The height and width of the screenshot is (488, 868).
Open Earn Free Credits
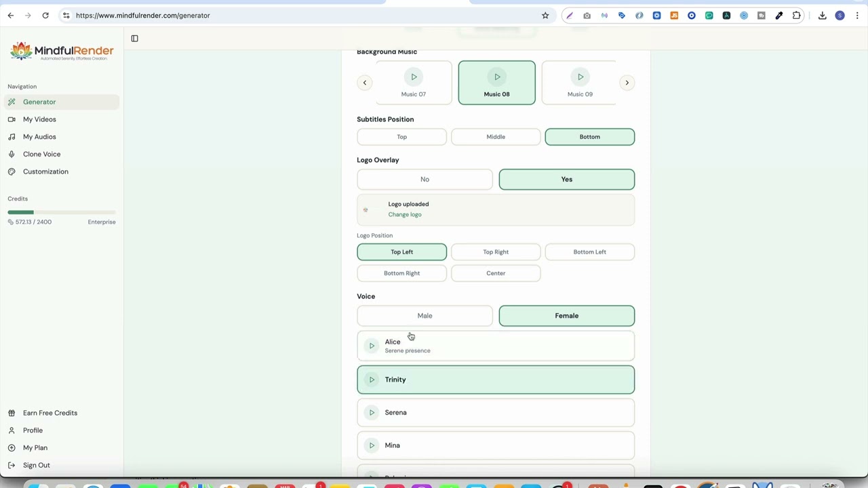[61, 413]
